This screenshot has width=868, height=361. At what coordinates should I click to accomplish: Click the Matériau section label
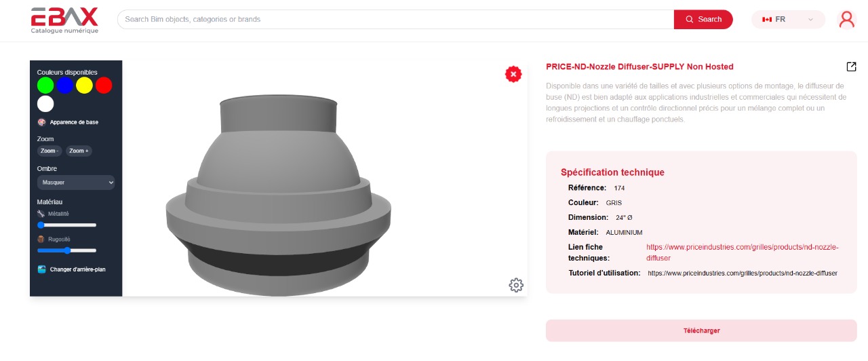50,202
